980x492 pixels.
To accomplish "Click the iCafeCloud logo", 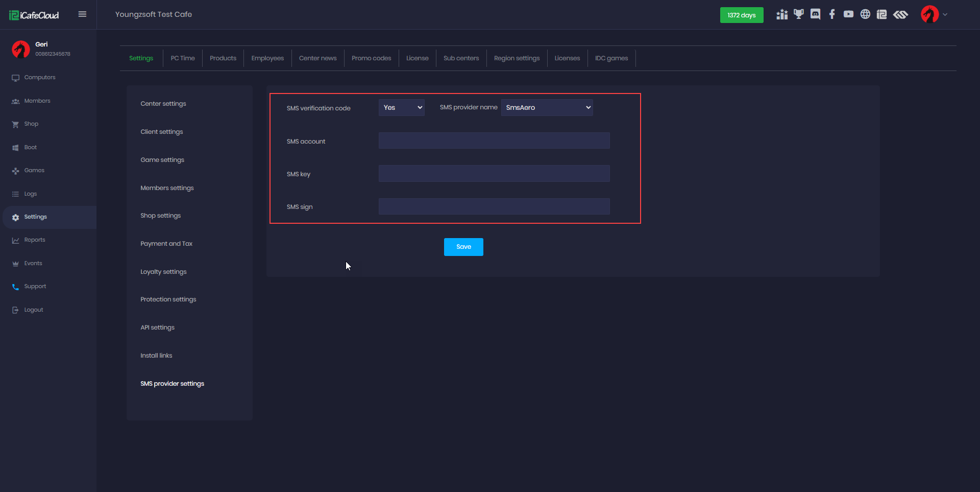I will (x=34, y=15).
